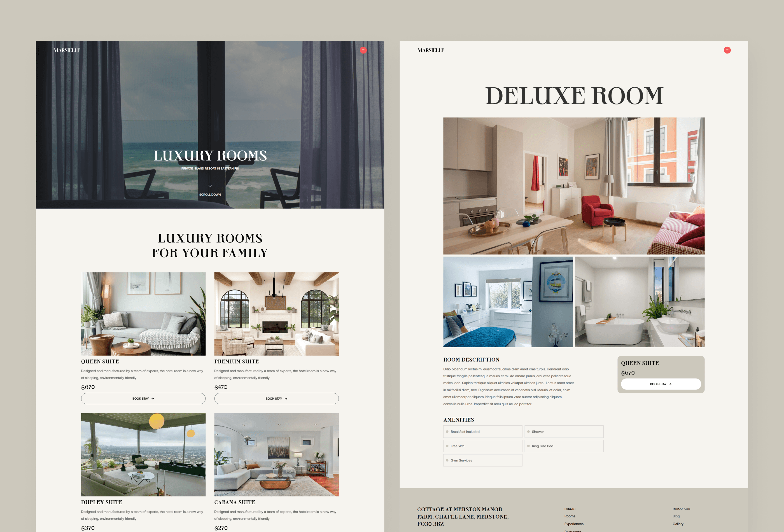Viewport: 784px width, 532px height.
Task: Click the MARSIELLE logo on left page
Action: 66,50
